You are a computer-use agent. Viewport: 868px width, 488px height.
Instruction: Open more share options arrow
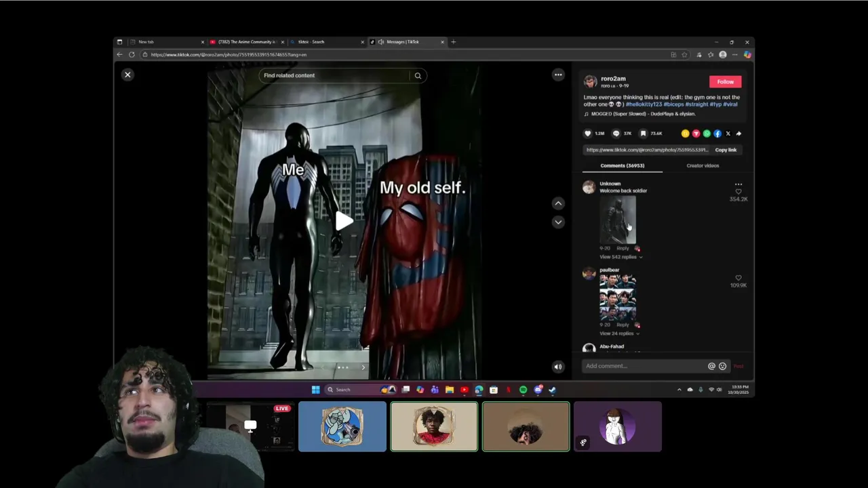[x=738, y=134]
